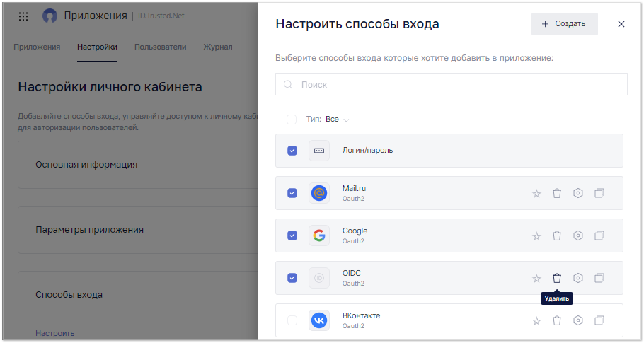The width and height of the screenshot is (644, 343).
Task: Delete the OIDC login method
Action: 556,278
